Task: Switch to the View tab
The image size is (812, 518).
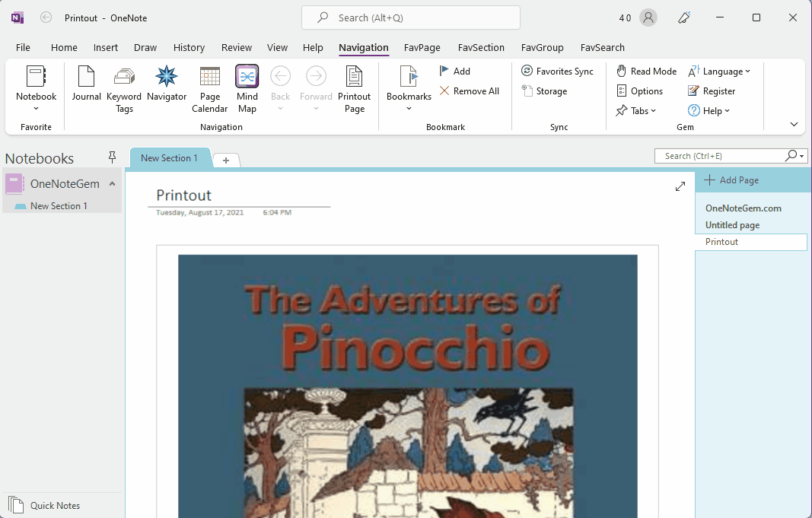Action: 277,48
